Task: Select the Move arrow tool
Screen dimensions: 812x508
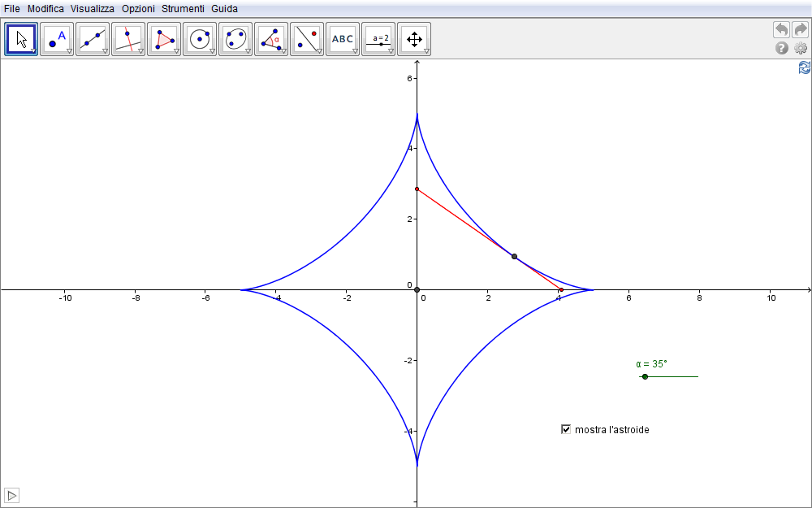Action: coord(21,39)
